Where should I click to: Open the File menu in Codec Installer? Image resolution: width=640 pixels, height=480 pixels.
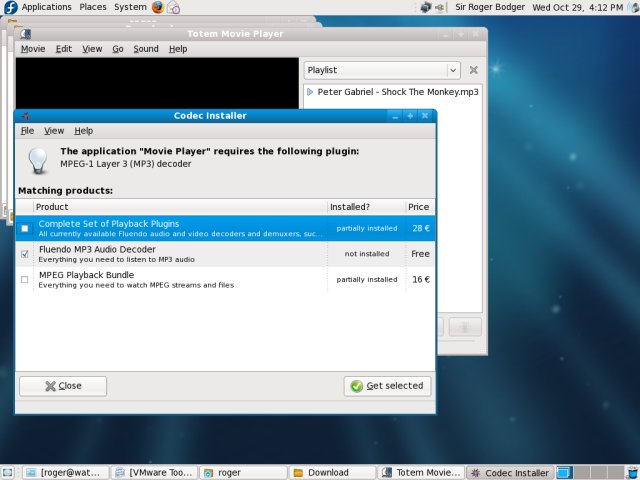pyautogui.click(x=27, y=131)
